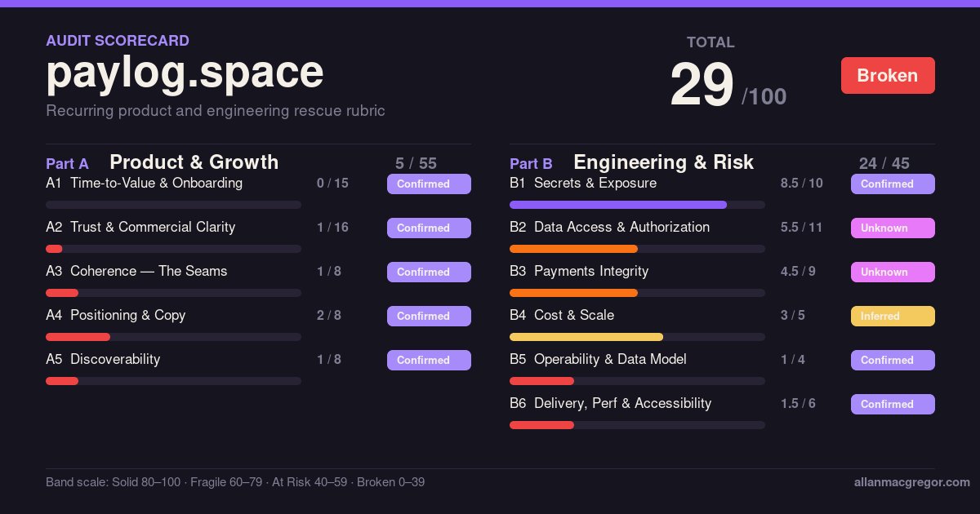Click the paylog.space title
980x514 pixels.
[185, 73]
